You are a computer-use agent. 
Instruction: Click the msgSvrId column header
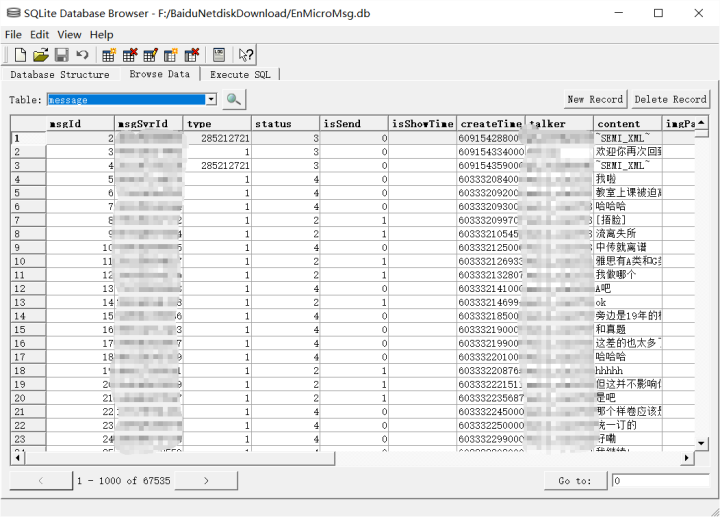pos(148,124)
